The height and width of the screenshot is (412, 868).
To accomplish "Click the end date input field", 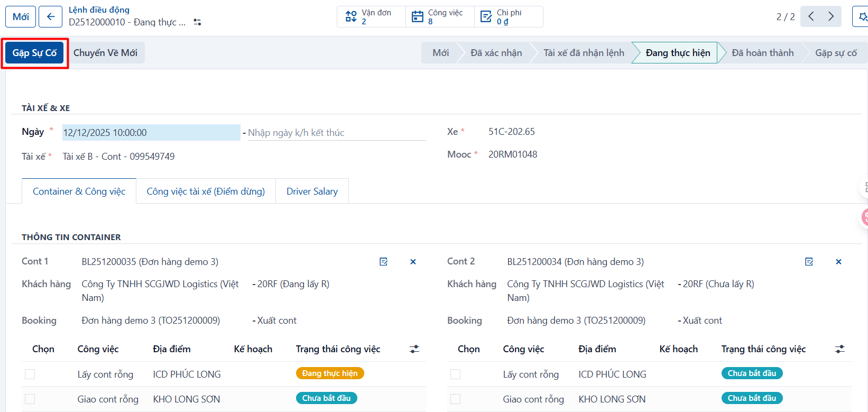I will pos(337,133).
